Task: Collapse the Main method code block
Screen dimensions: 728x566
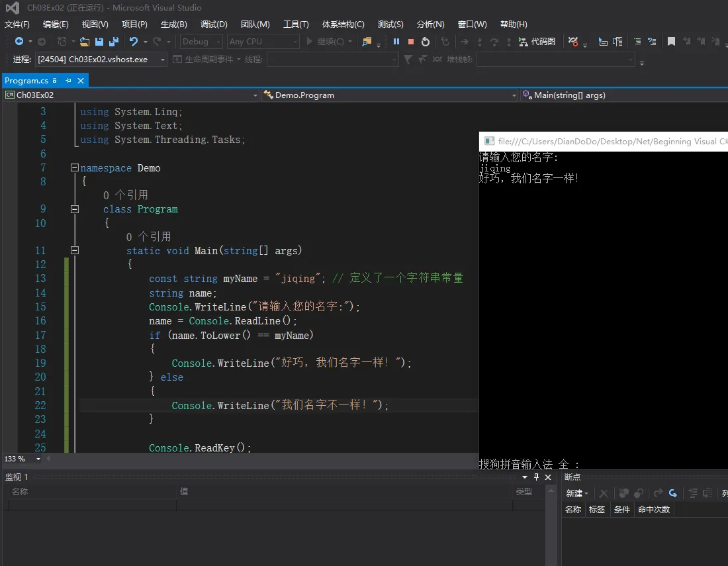Action: 74,251
